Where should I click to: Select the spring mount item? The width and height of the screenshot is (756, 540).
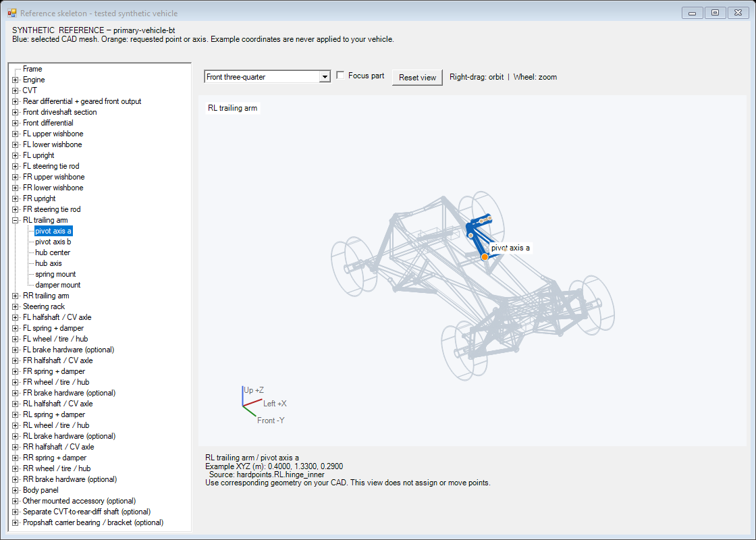coord(55,274)
